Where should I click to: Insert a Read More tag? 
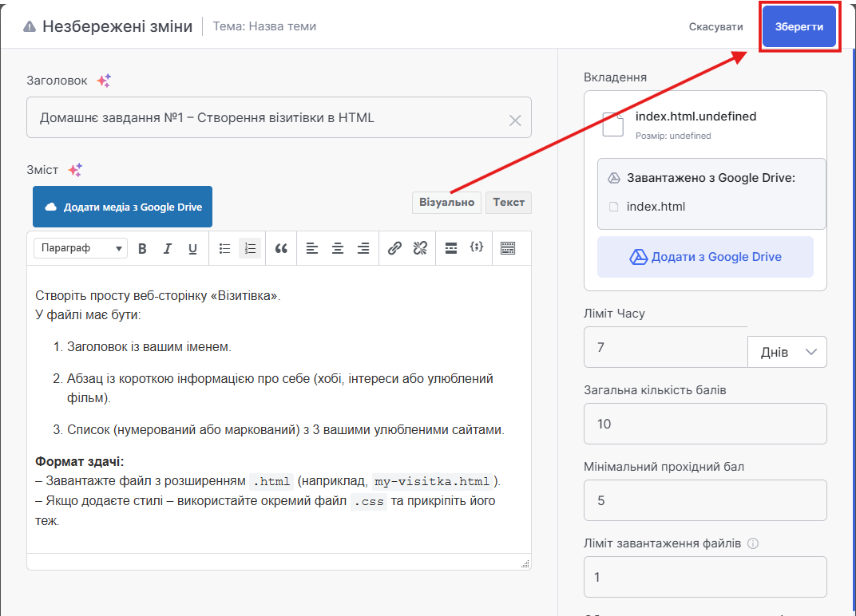(451, 248)
